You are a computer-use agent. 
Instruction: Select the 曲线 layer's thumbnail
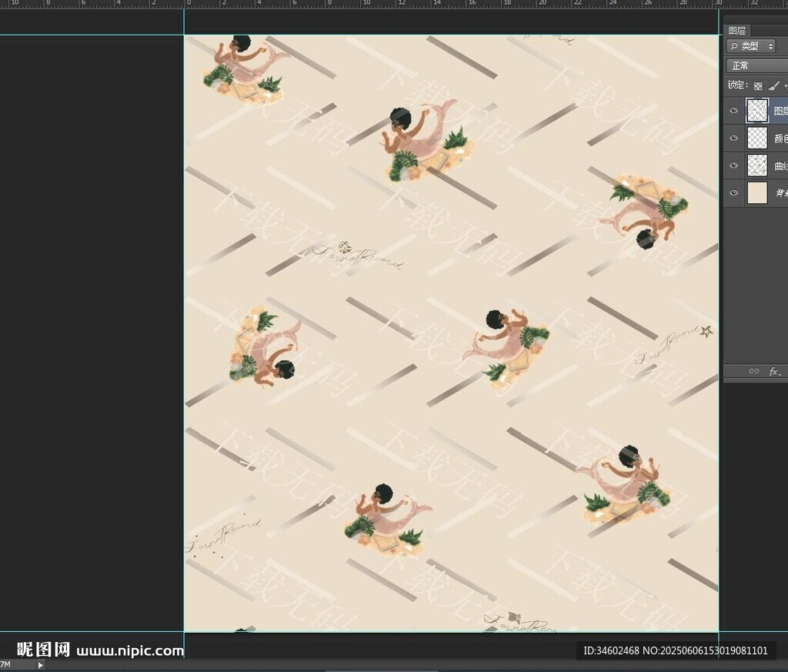[x=757, y=165]
